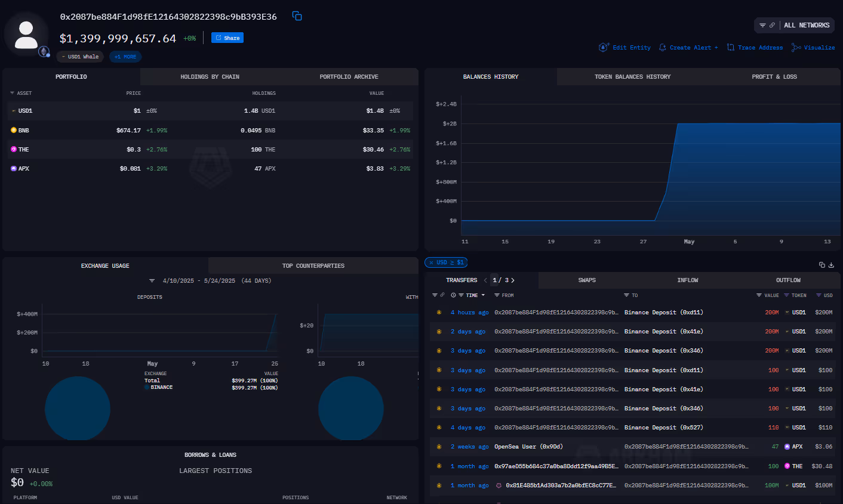This screenshot has height=504, width=843.
Task: Open the Swaps tab
Action: coord(586,280)
